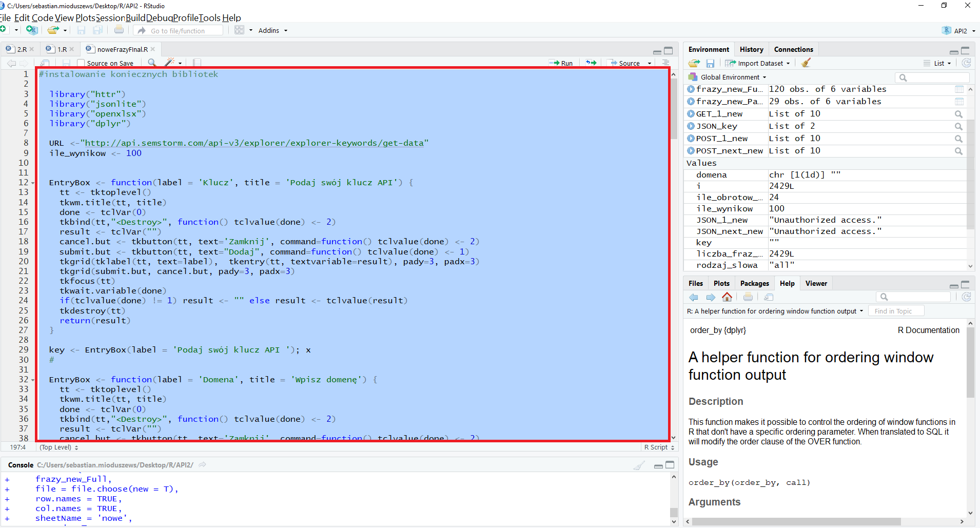Click the Find in Topic field
Image resolution: width=980 pixels, height=528 pixels.
(896, 311)
